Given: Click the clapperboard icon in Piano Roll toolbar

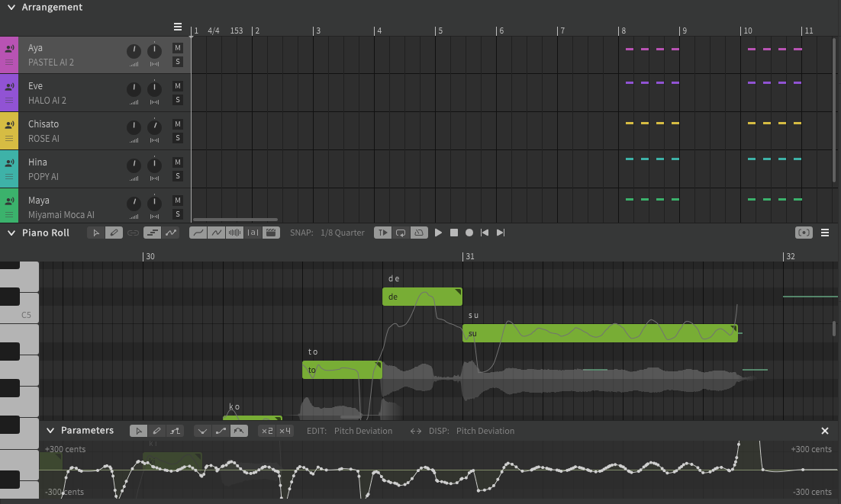Looking at the screenshot, I should tap(272, 233).
